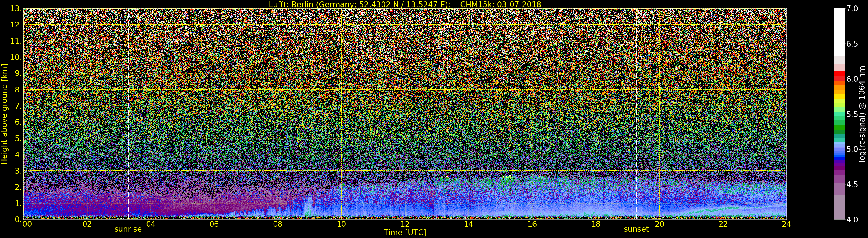Click the time axis tick label '10'
The width and height of the screenshot is (868, 238).
pyautogui.click(x=341, y=224)
